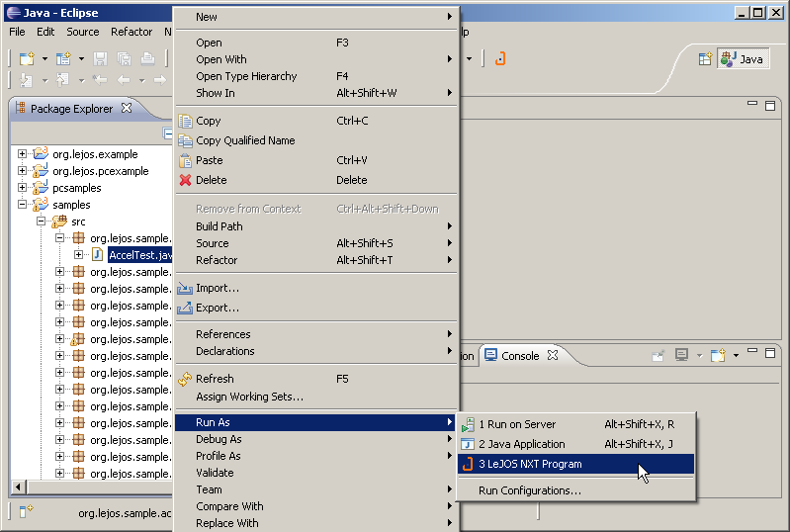
Task: Open the Team submenu
Action: pyautogui.click(x=316, y=489)
